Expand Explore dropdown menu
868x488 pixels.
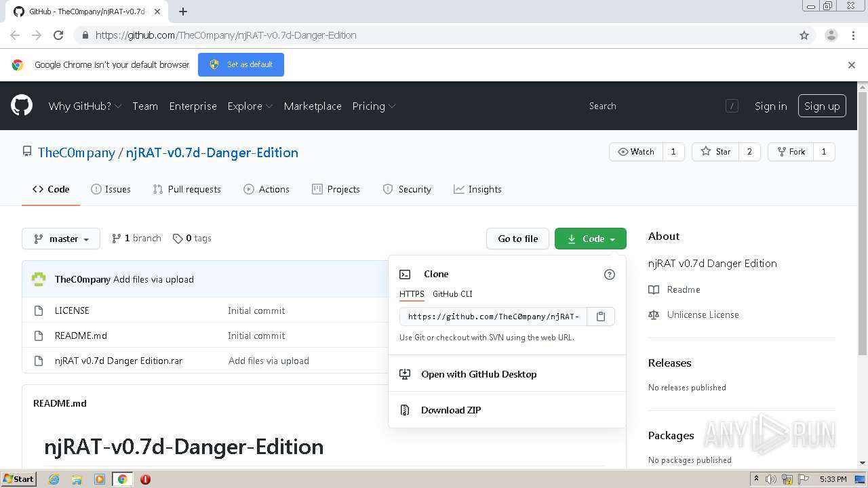pyautogui.click(x=250, y=106)
